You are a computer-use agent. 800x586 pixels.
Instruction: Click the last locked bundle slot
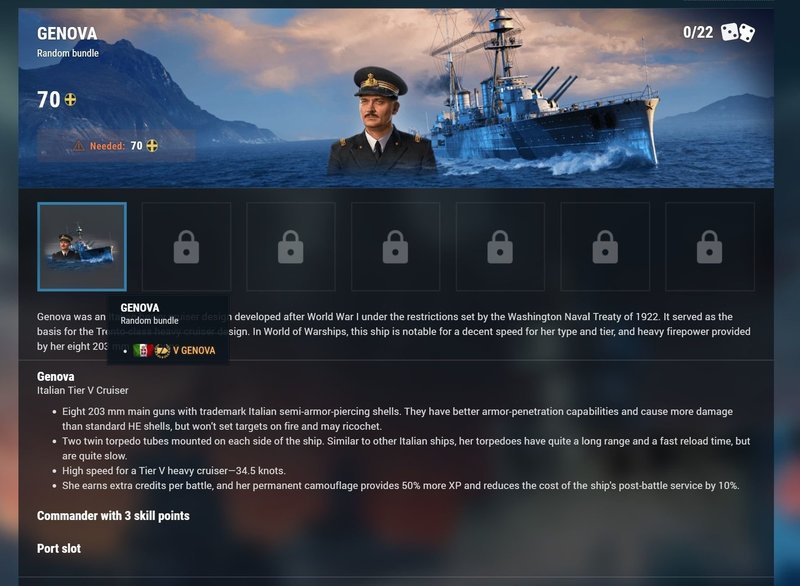pos(710,247)
